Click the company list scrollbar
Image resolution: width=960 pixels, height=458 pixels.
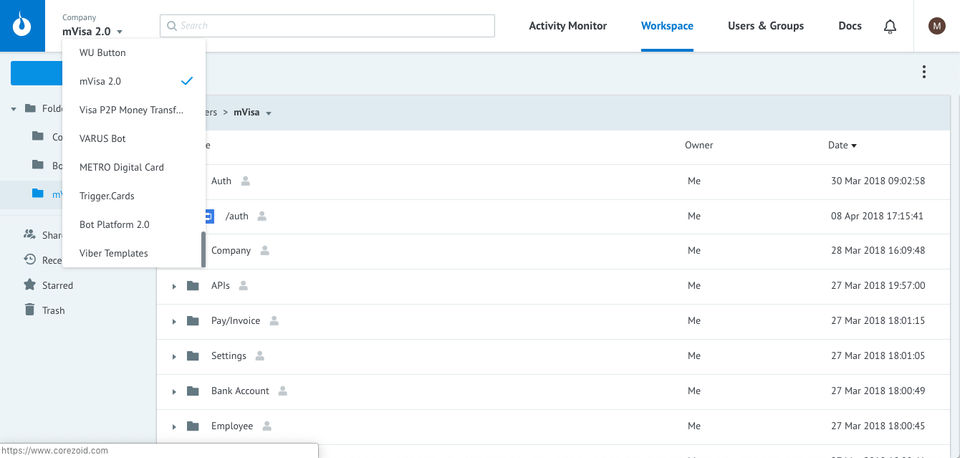pos(204,250)
